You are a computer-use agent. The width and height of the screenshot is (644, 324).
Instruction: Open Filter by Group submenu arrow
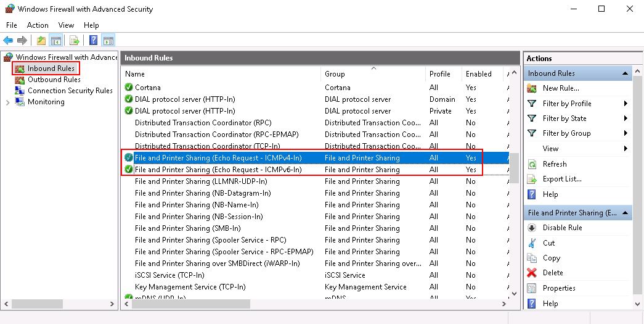point(626,133)
